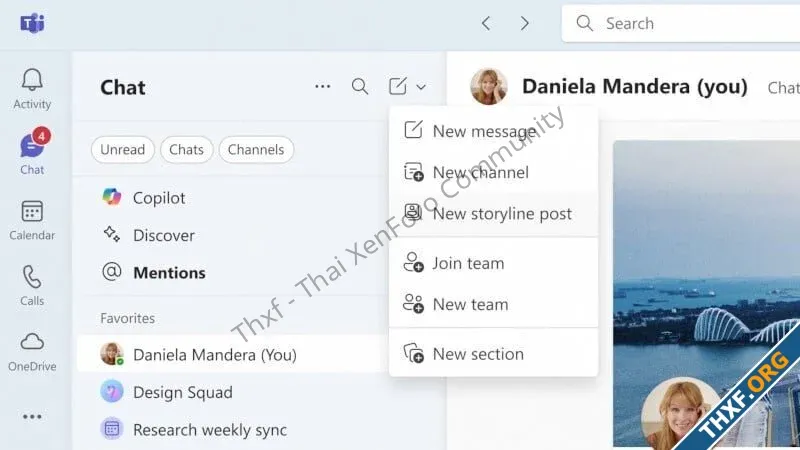Go back with the left arrow
The height and width of the screenshot is (450, 800).
(486, 23)
